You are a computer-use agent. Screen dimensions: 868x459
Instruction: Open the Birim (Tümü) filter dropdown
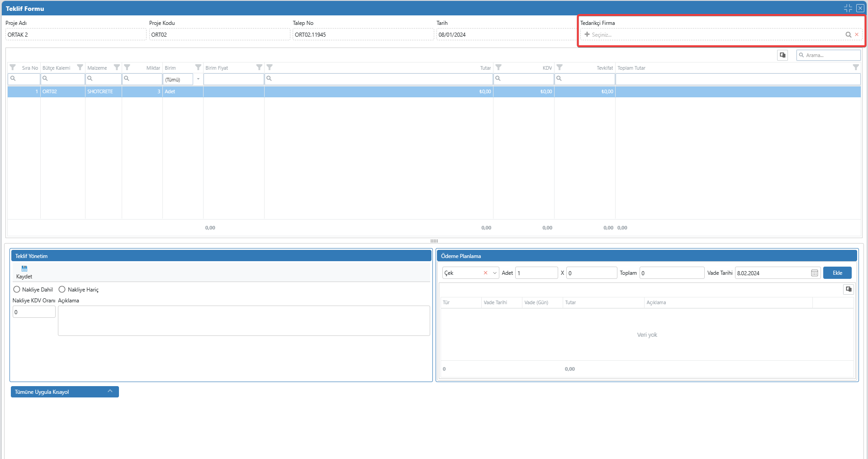pos(198,79)
